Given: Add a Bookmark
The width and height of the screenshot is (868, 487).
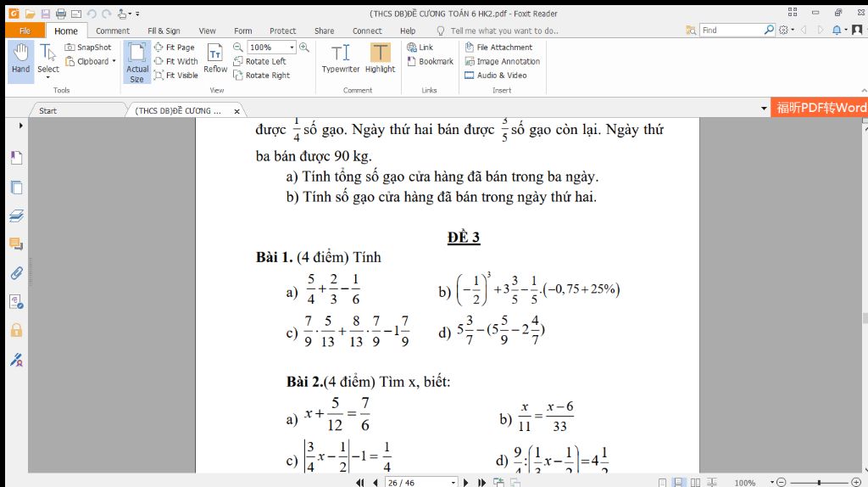Looking at the screenshot, I should point(430,61).
